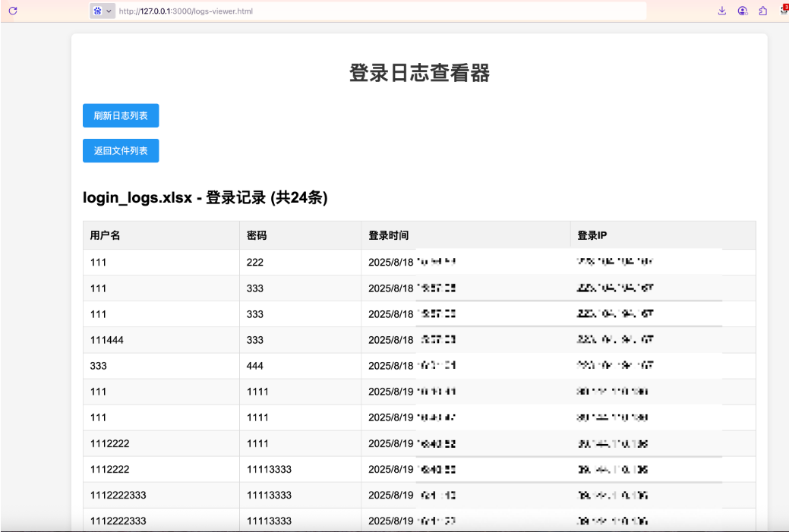Select the row where username is 333
The height and width of the screenshot is (532, 789).
228,365
